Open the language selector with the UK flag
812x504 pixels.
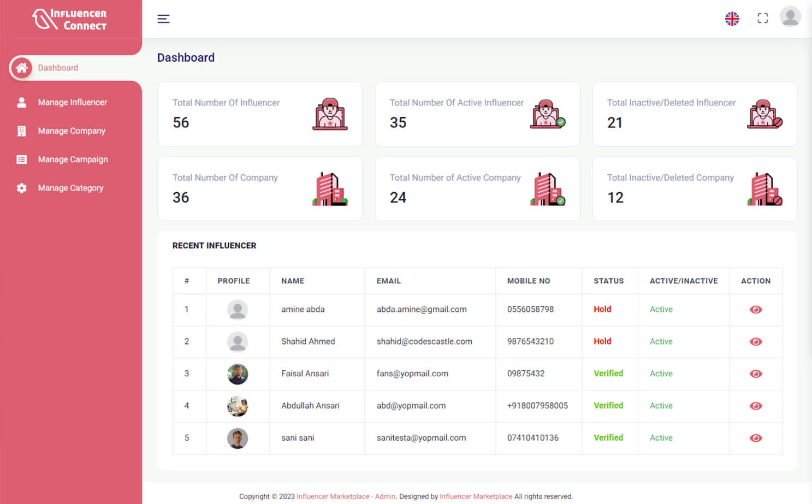[x=732, y=18]
